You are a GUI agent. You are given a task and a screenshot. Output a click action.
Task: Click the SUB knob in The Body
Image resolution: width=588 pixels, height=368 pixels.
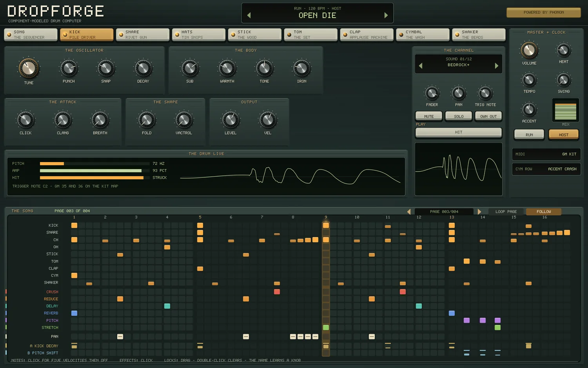click(x=190, y=68)
